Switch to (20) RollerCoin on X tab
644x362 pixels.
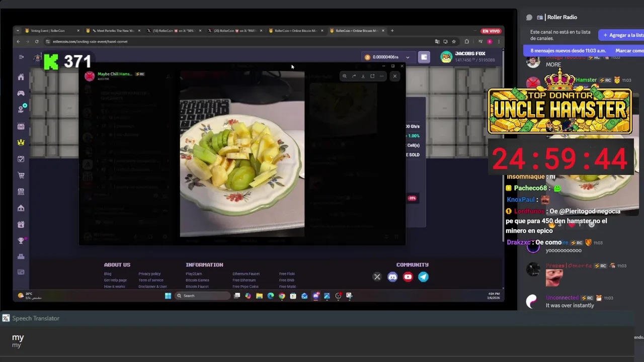(x=235, y=31)
